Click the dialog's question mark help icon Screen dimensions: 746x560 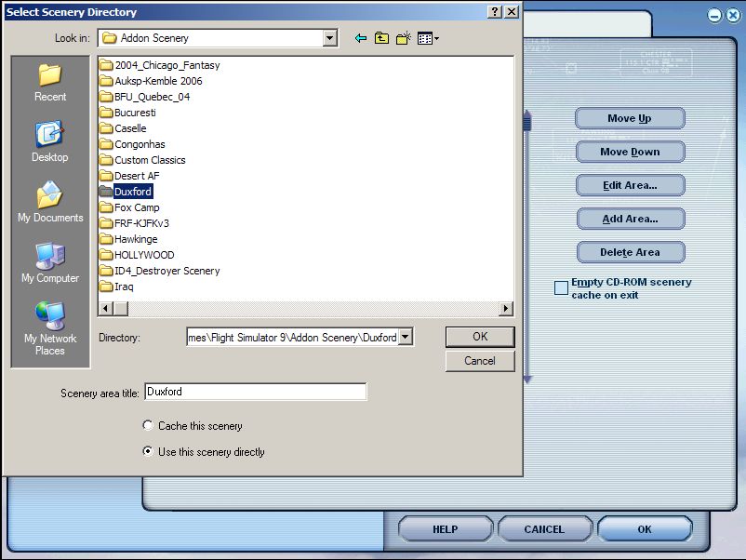(x=495, y=12)
